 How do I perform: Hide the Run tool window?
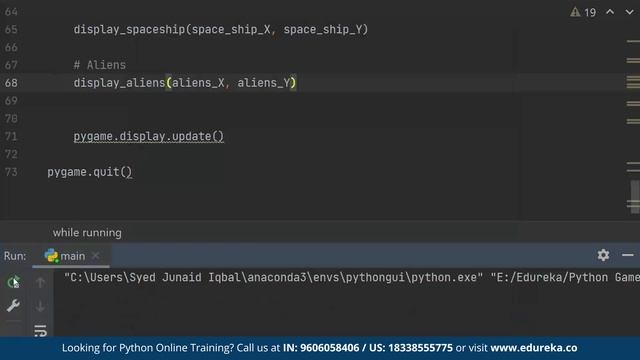(628, 256)
